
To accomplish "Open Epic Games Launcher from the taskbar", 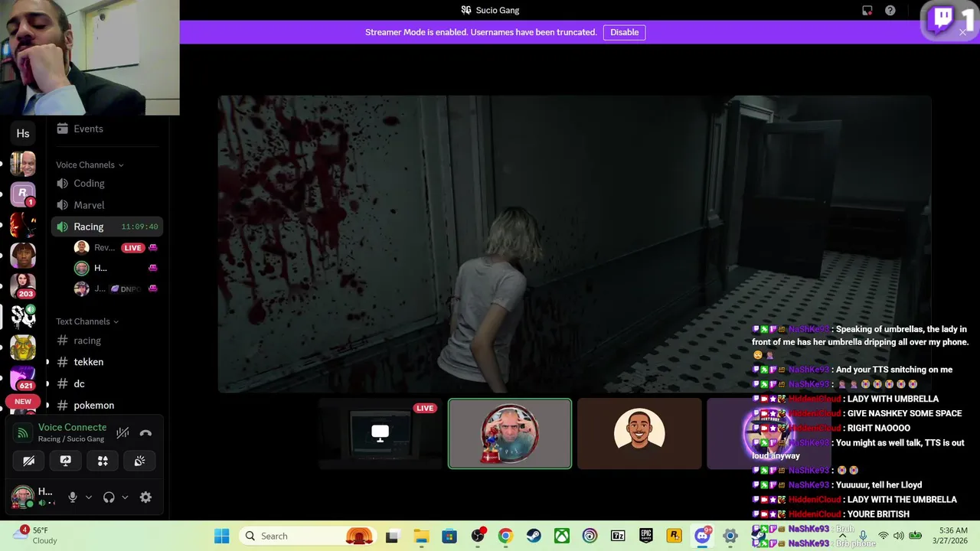I will pos(646,536).
